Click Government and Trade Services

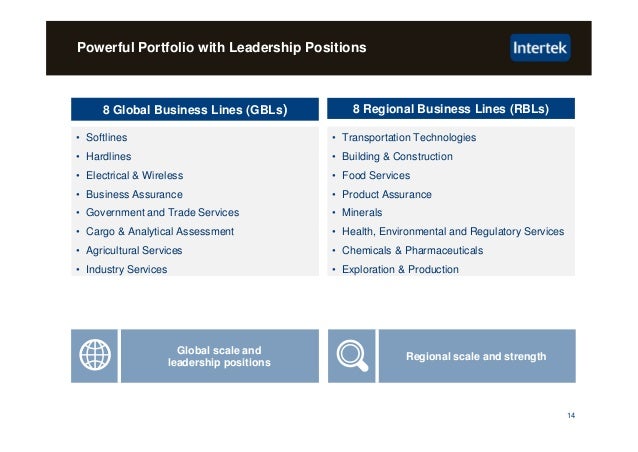click(162, 212)
